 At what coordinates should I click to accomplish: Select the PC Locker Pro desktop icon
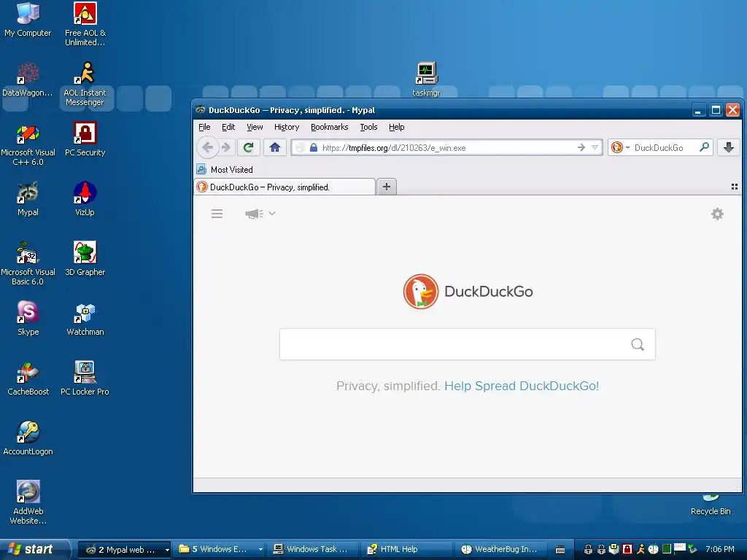(85, 378)
